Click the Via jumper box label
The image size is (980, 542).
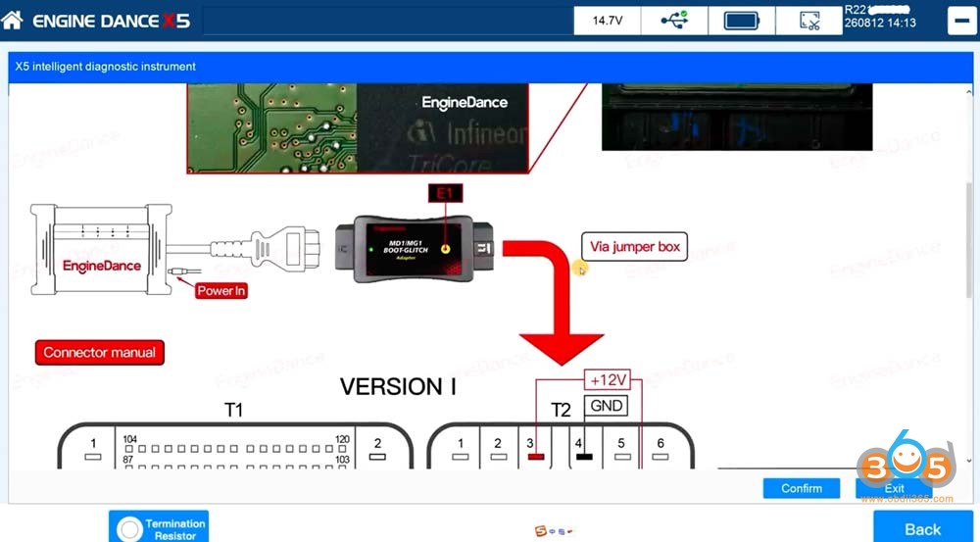click(x=634, y=247)
